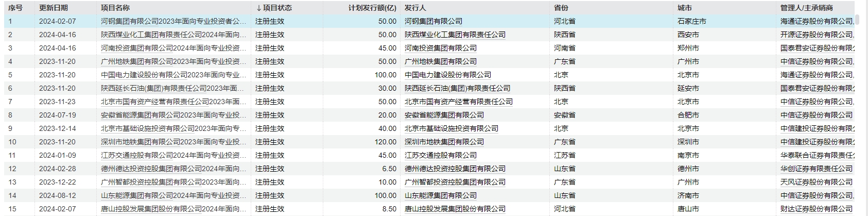Open issuer link 北京市基础设施投资有限公司
The image size is (868, 216).
452,129
